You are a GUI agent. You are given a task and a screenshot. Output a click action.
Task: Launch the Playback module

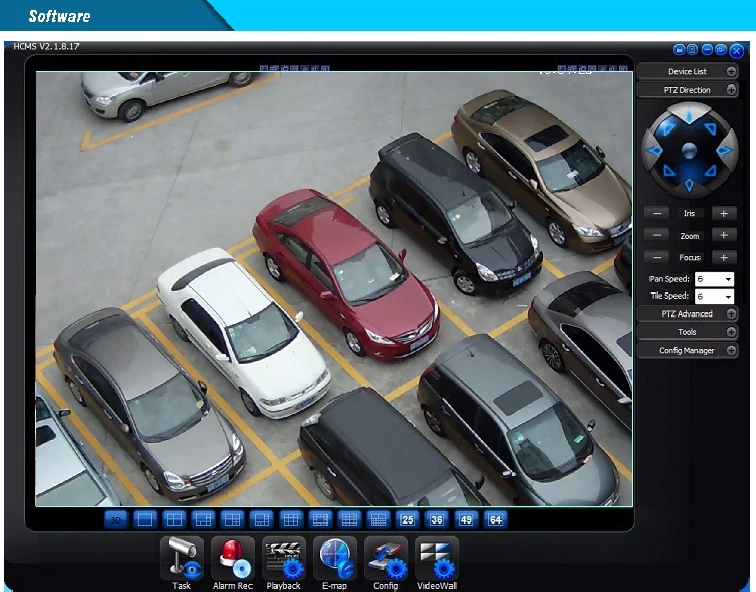pos(284,559)
